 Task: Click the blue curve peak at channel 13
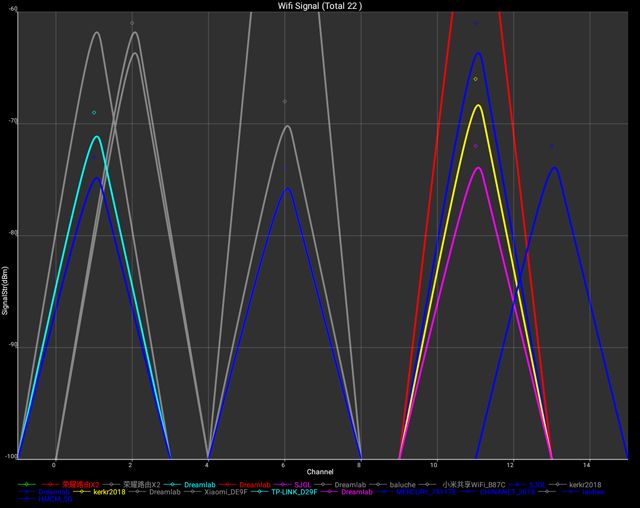click(x=553, y=168)
